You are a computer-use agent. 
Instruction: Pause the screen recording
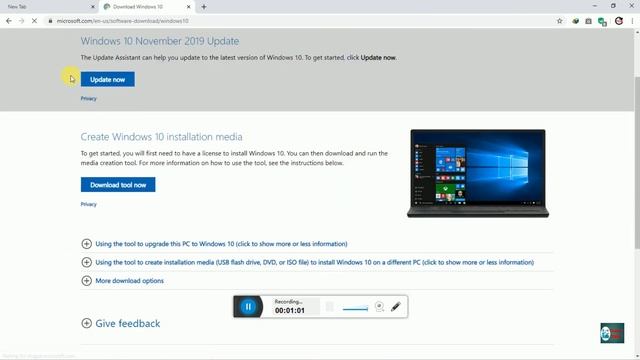248,307
